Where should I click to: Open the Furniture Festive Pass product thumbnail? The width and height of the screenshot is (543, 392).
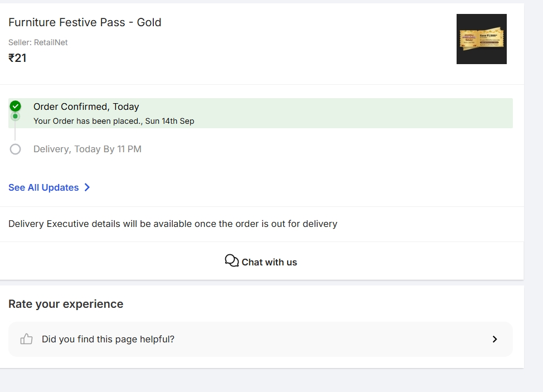pyautogui.click(x=481, y=39)
